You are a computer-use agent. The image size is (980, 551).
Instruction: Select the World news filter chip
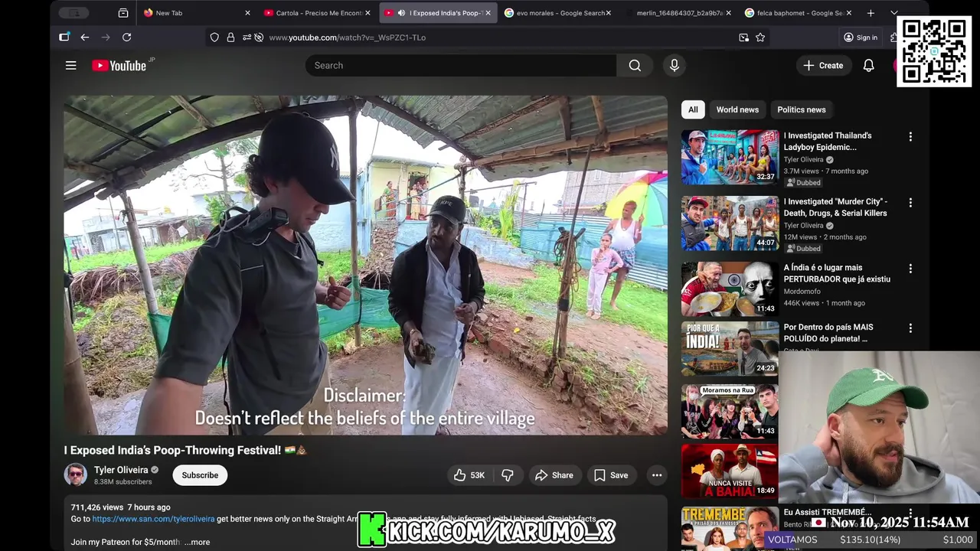pyautogui.click(x=737, y=109)
